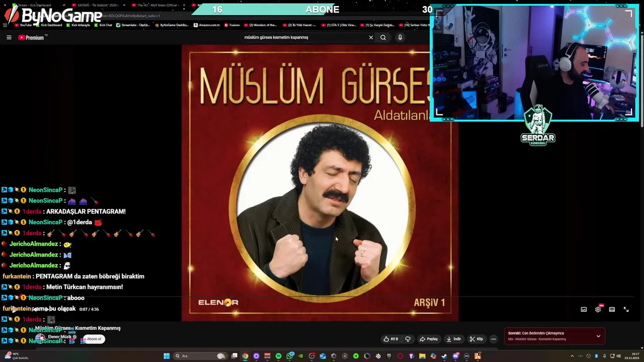Click "Metin Türkcan hayranımsın!" chat message

(x=85, y=287)
